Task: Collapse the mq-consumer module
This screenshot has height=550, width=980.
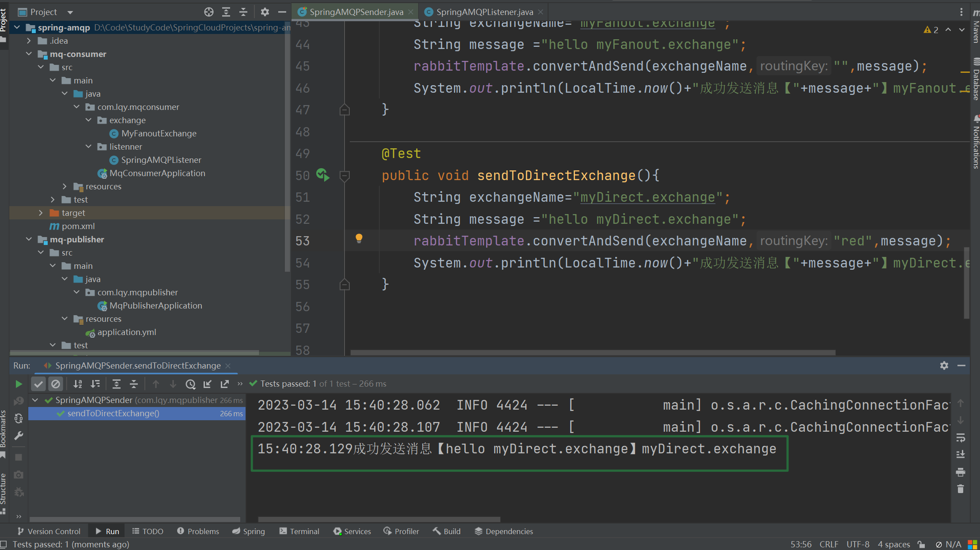Action: click(x=29, y=54)
